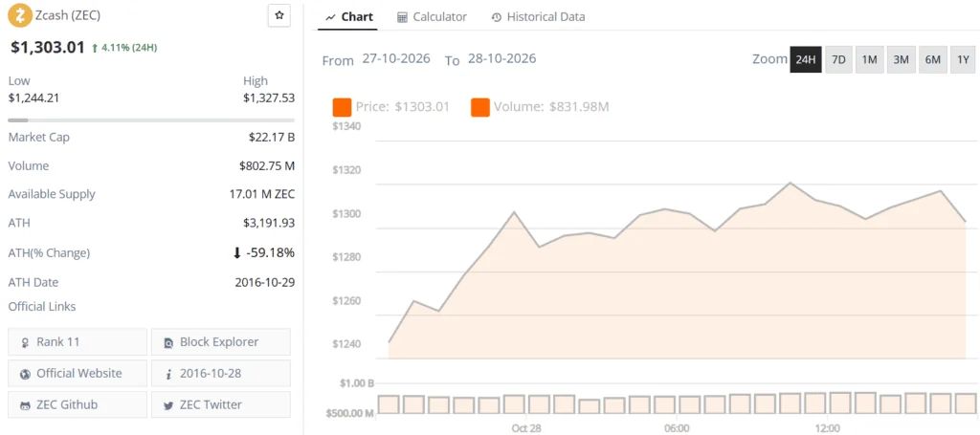Click the Volume value $802.75 M
Screen dimensions: 980x435
pos(267,166)
